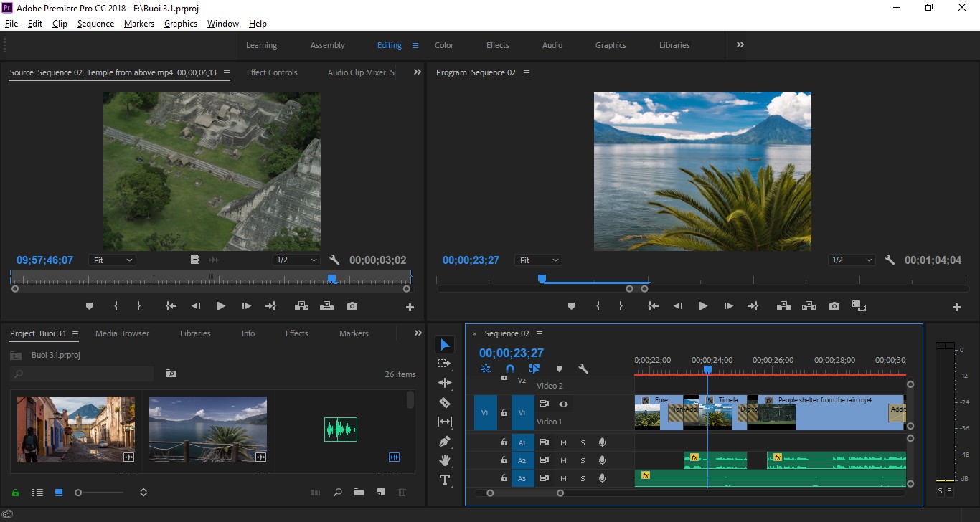Select the Selection tool arrow
The width and height of the screenshot is (980, 522).
[445, 345]
